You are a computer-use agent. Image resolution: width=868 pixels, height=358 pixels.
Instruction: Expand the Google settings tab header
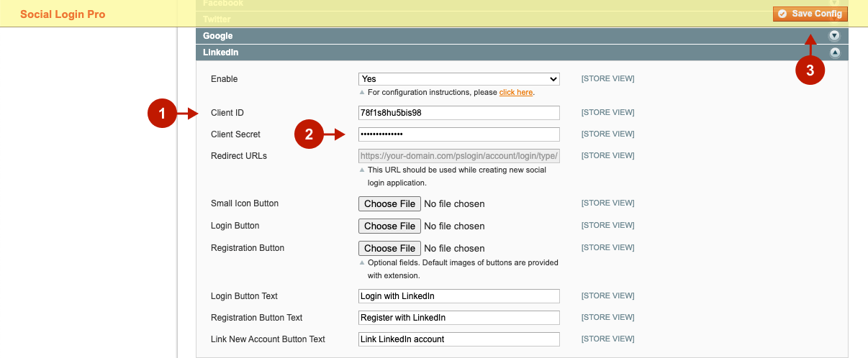(x=504, y=36)
